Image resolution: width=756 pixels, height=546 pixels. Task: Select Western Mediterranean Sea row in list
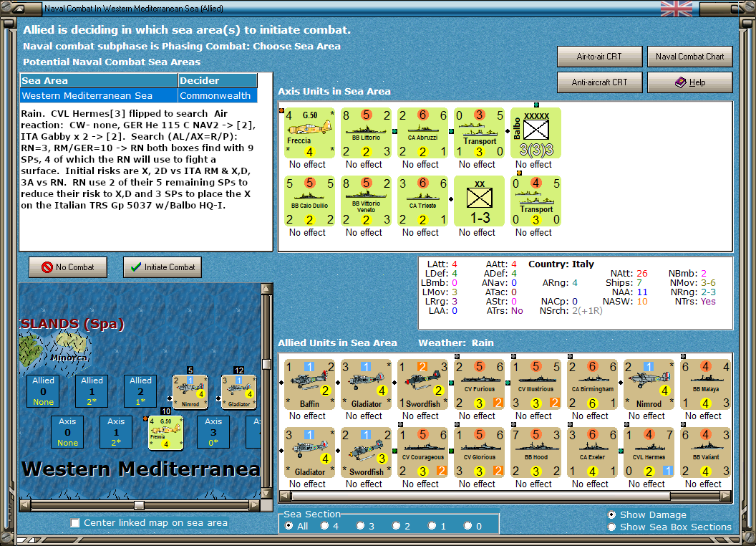pos(139,95)
